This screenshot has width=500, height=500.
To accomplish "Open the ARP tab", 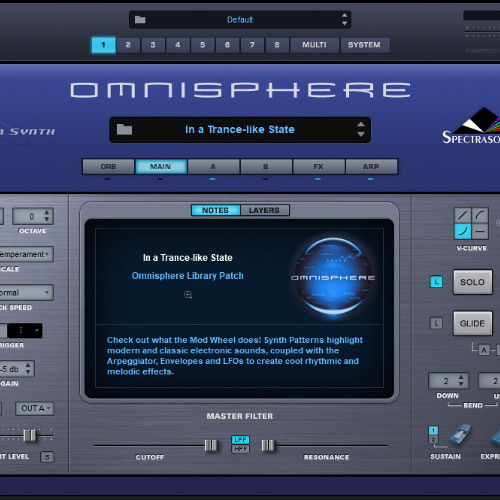I will (x=371, y=166).
